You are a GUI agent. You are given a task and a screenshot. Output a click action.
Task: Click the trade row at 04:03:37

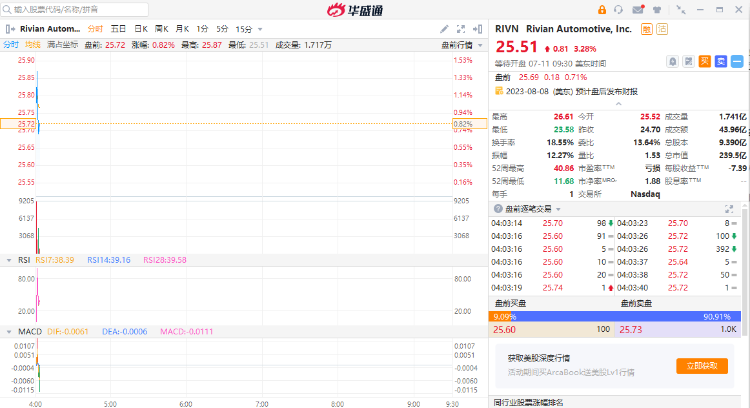pyautogui.click(x=677, y=262)
